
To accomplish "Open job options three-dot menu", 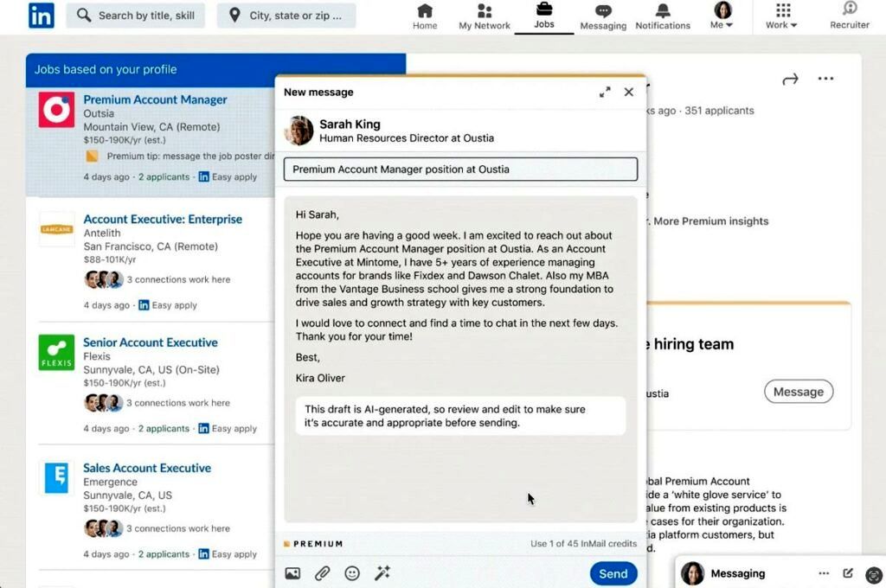I will pyautogui.click(x=825, y=80).
